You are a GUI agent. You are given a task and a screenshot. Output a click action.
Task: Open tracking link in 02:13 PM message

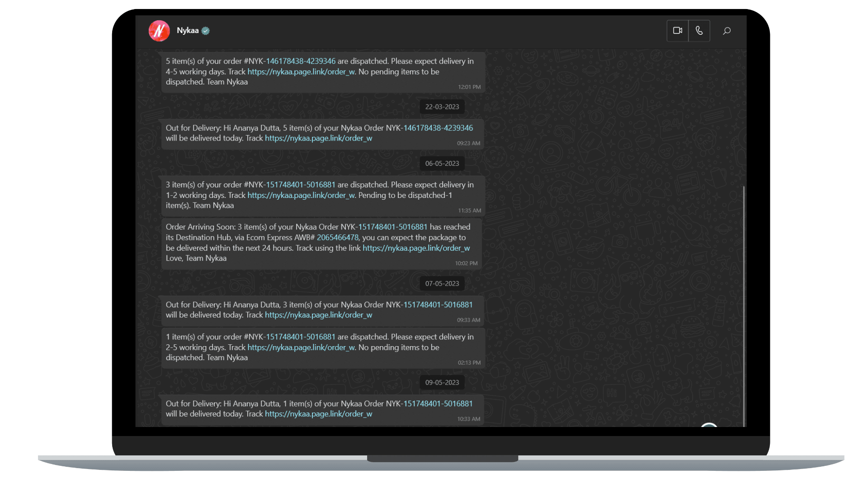coord(301,347)
